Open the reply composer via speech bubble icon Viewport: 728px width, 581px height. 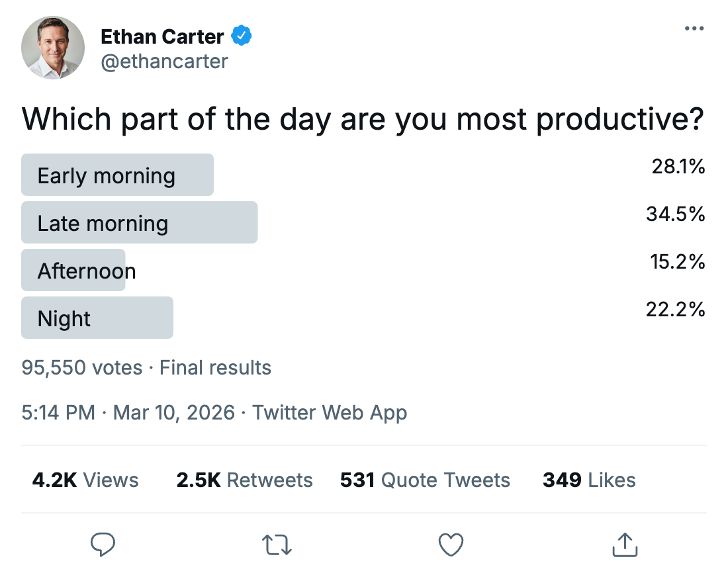[103, 544]
